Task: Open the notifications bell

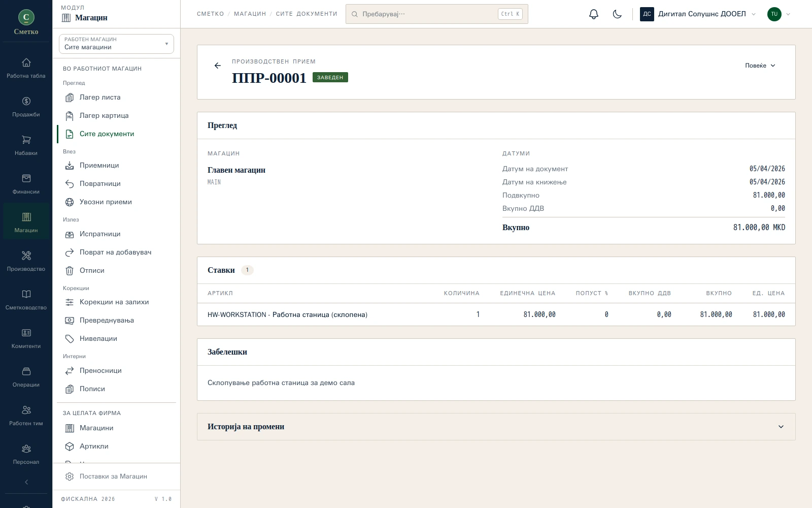Action: [594, 14]
